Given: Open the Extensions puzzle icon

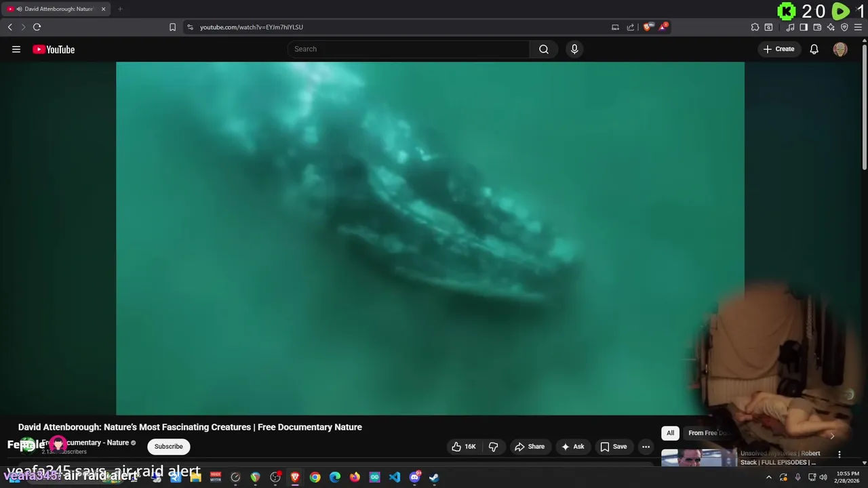Looking at the screenshot, I should point(755,27).
